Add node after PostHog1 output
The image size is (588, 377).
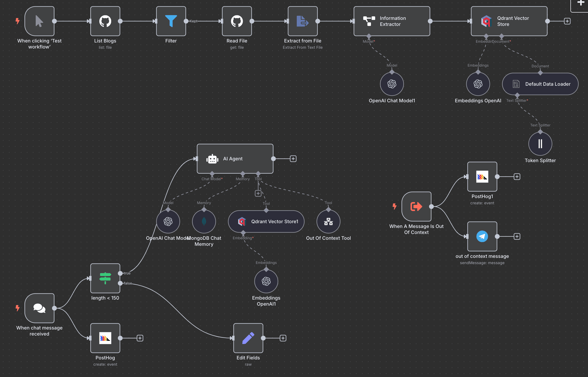pyautogui.click(x=517, y=177)
